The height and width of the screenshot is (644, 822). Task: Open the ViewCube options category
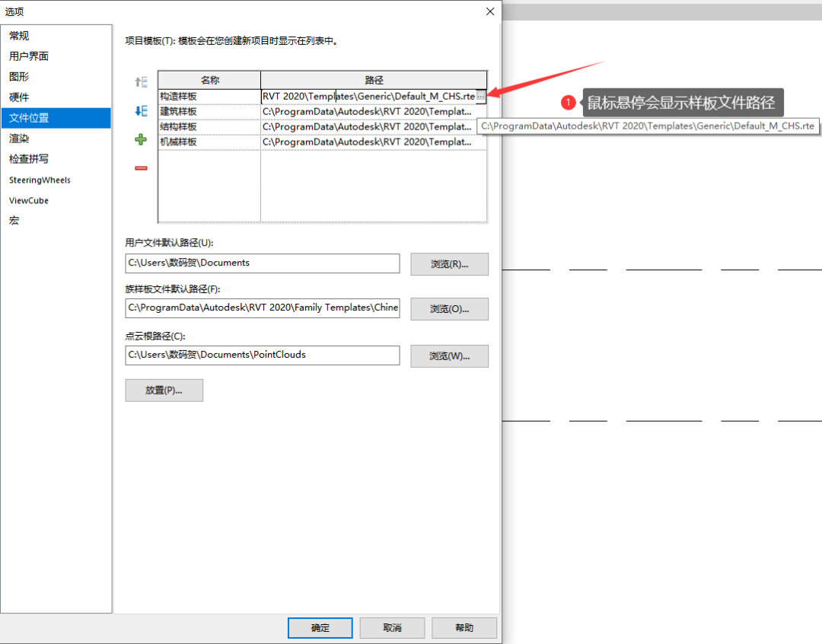click(x=56, y=200)
